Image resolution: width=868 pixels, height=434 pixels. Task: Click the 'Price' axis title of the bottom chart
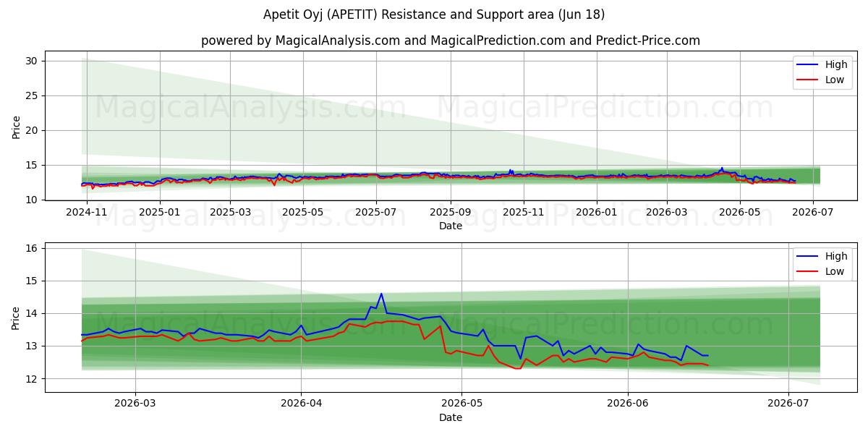(16, 318)
